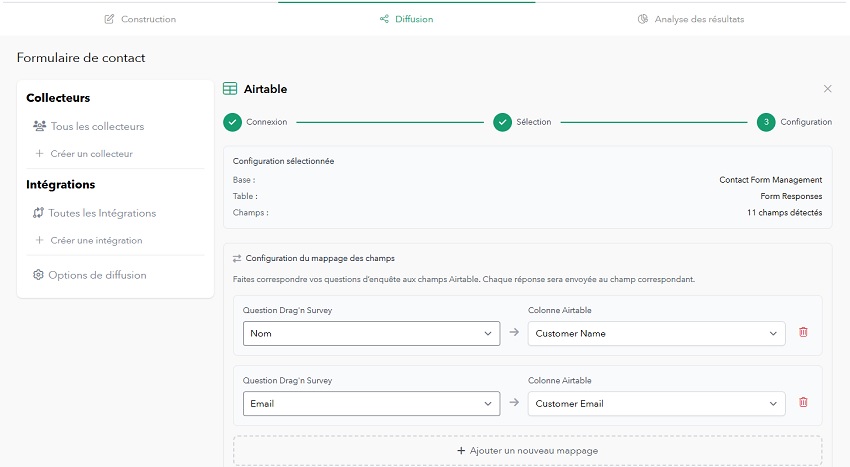Click the collectors people icon
This screenshot has width=850, height=467.
click(40, 126)
